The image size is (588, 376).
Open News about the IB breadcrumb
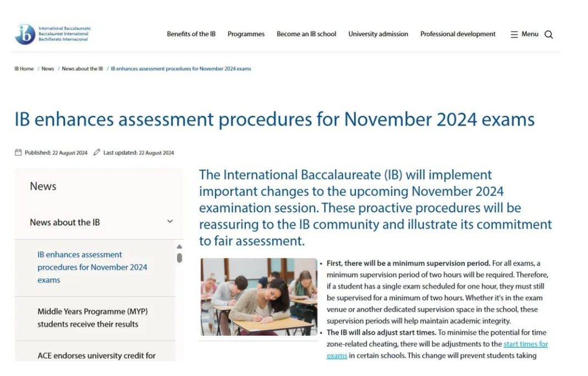(x=82, y=69)
